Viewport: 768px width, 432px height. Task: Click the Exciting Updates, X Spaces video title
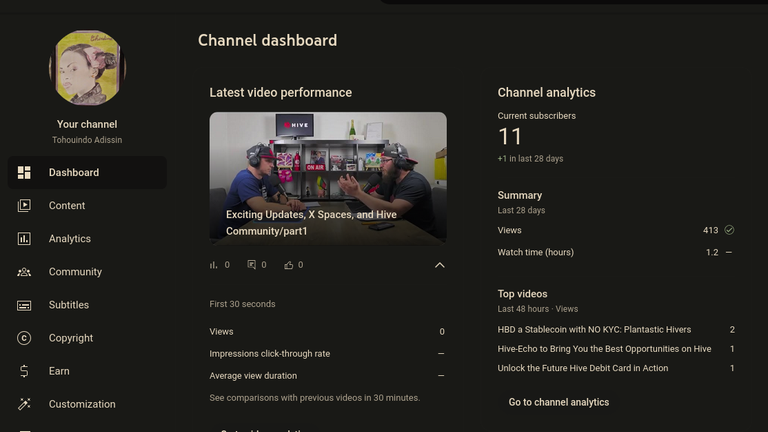tap(311, 223)
